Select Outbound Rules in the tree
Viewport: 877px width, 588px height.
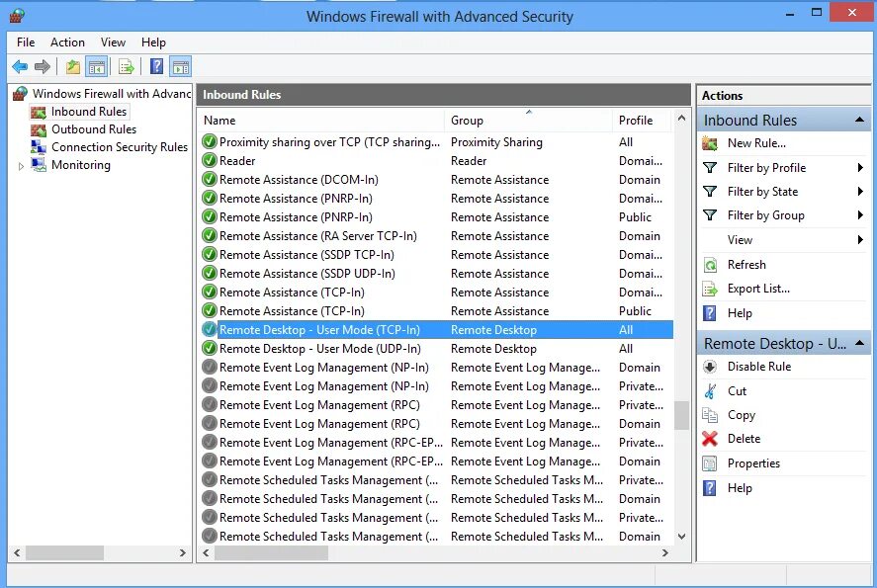point(94,129)
